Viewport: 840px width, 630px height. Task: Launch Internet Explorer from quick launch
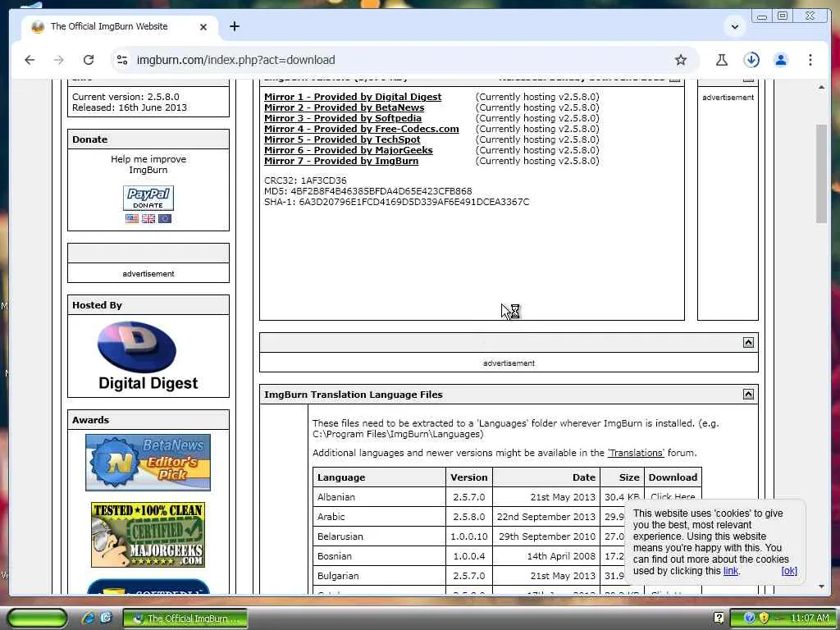pyautogui.click(x=87, y=619)
